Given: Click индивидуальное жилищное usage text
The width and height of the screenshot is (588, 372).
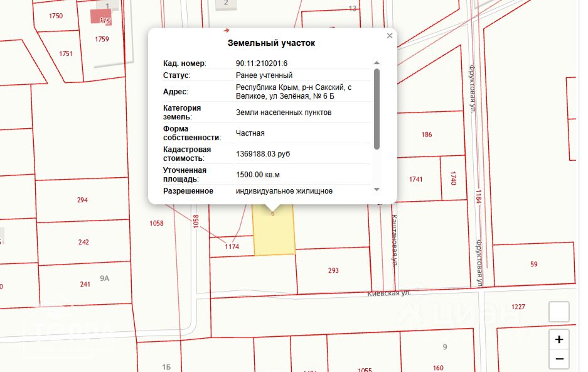Looking at the screenshot, I should point(284,191).
